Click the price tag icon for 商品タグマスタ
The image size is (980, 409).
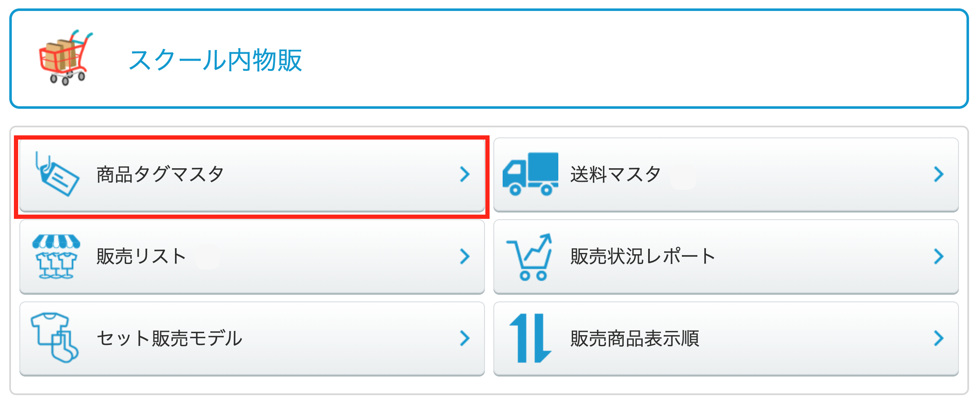[57, 174]
